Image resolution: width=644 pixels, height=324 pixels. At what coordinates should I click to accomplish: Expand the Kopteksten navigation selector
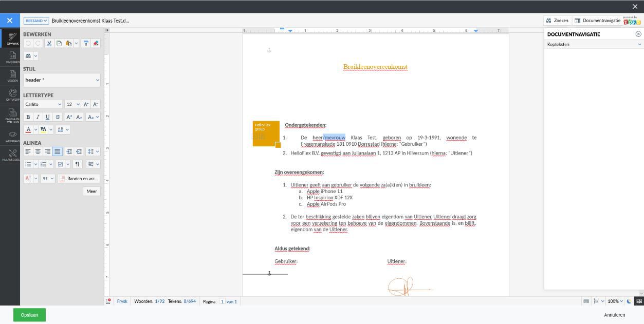[x=593, y=45]
